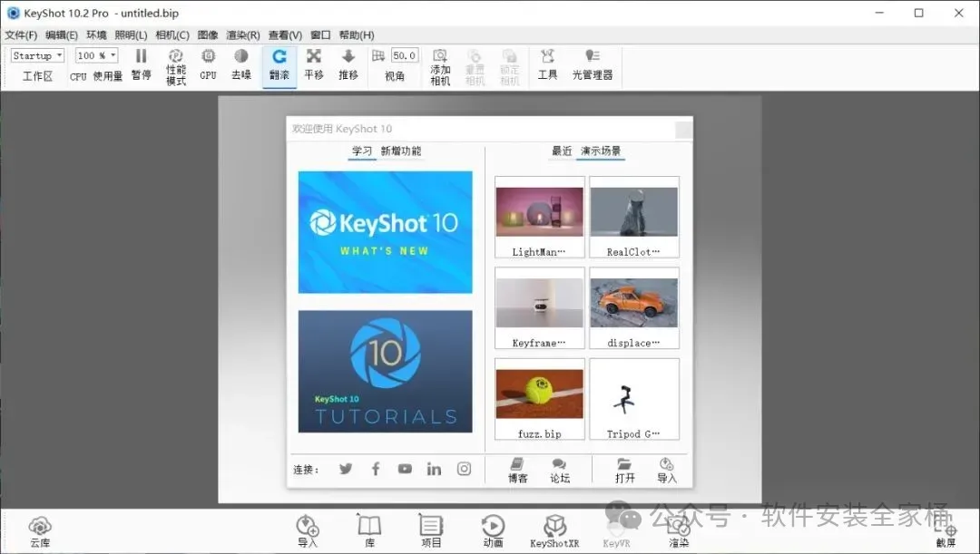
Task: Open the Animation (动画) panel
Action: (x=493, y=532)
